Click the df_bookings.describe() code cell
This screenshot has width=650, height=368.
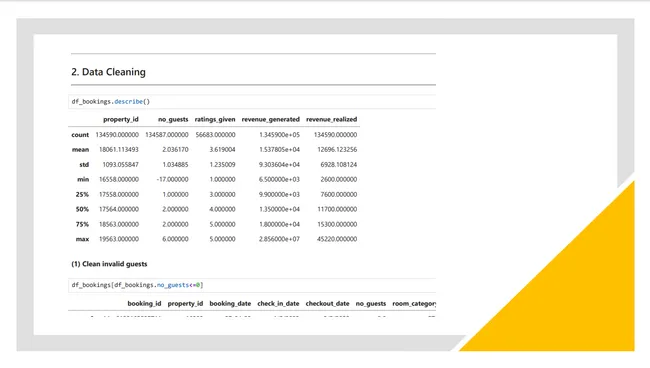coord(252,102)
